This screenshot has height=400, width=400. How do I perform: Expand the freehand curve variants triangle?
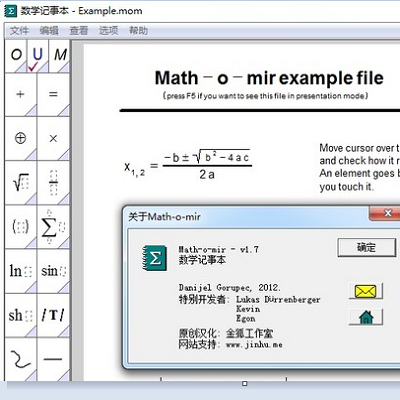pyautogui.click(x=32, y=376)
